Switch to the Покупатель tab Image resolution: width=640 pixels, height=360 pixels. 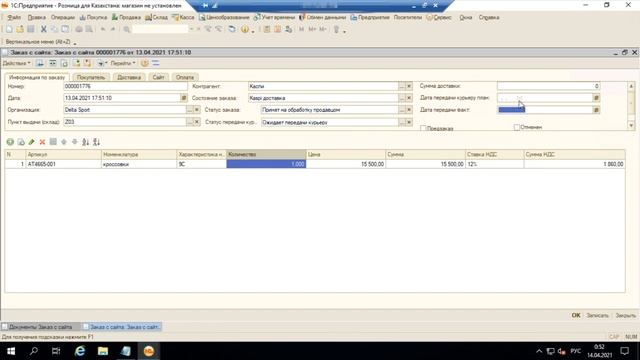coord(91,77)
